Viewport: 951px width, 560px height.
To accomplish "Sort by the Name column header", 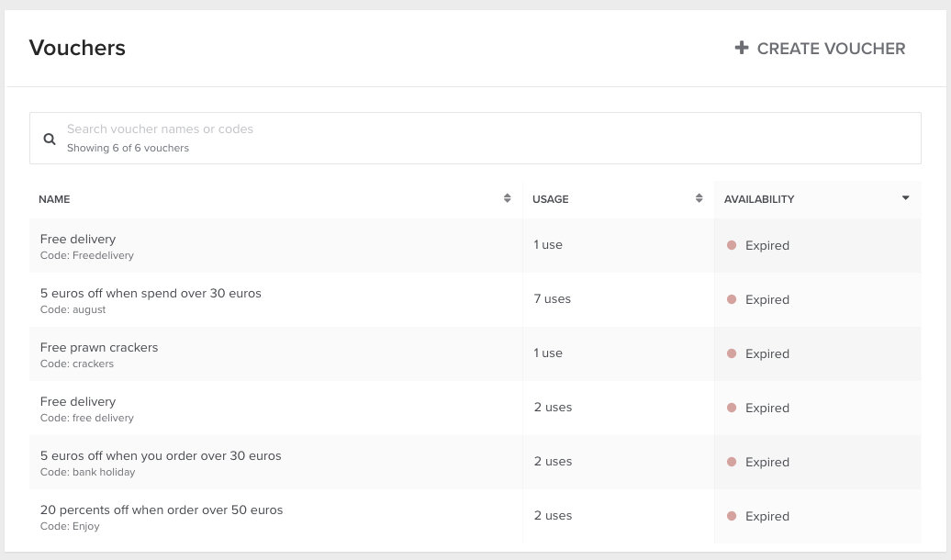I will tap(54, 199).
